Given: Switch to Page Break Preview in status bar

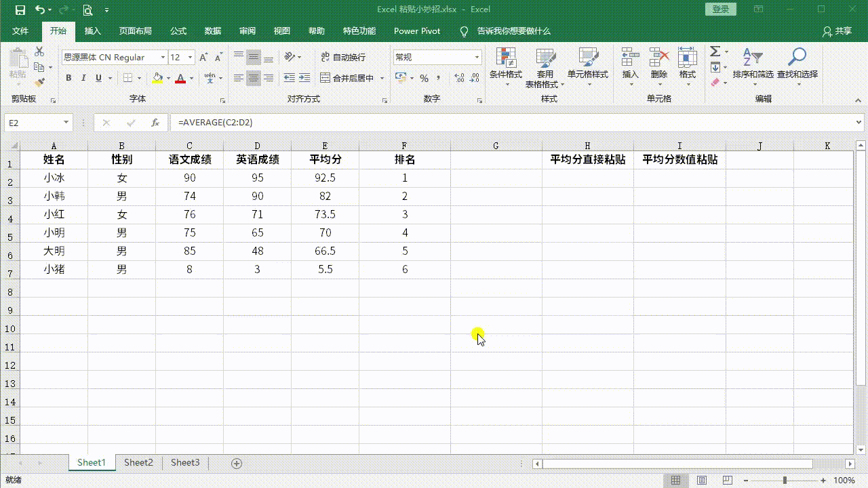Looking at the screenshot, I should (727, 481).
